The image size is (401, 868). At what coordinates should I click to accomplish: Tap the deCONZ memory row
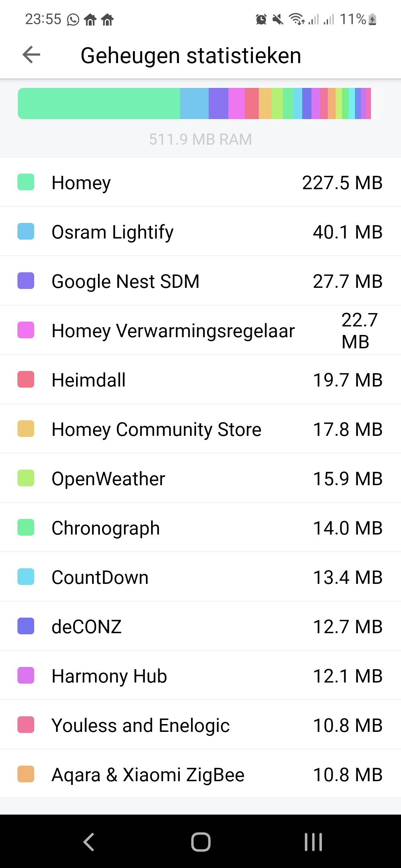click(x=200, y=626)
